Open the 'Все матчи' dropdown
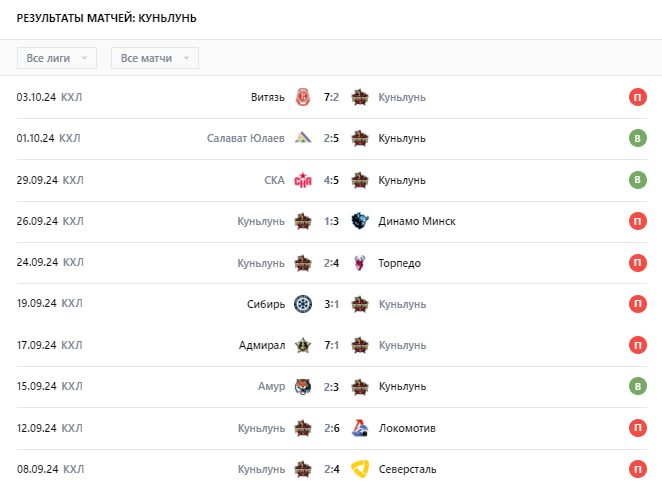This screenshot has width=662, height=489. tap(155, 58)
